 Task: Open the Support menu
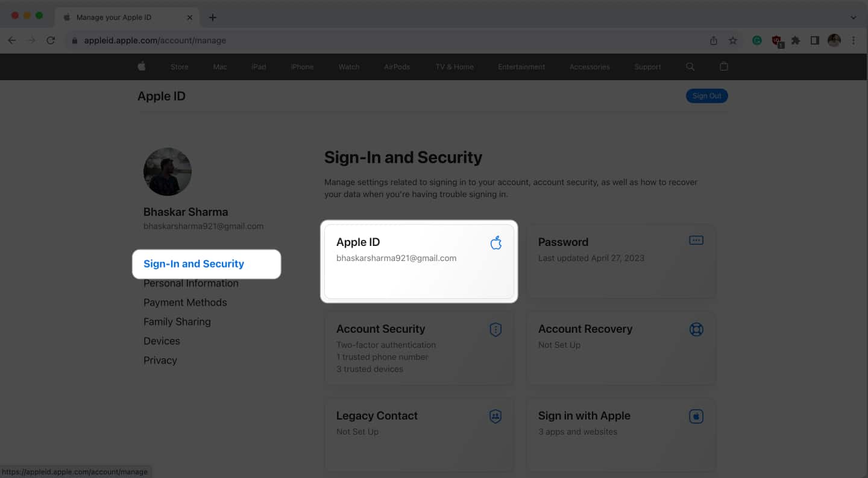click(647, 67)
